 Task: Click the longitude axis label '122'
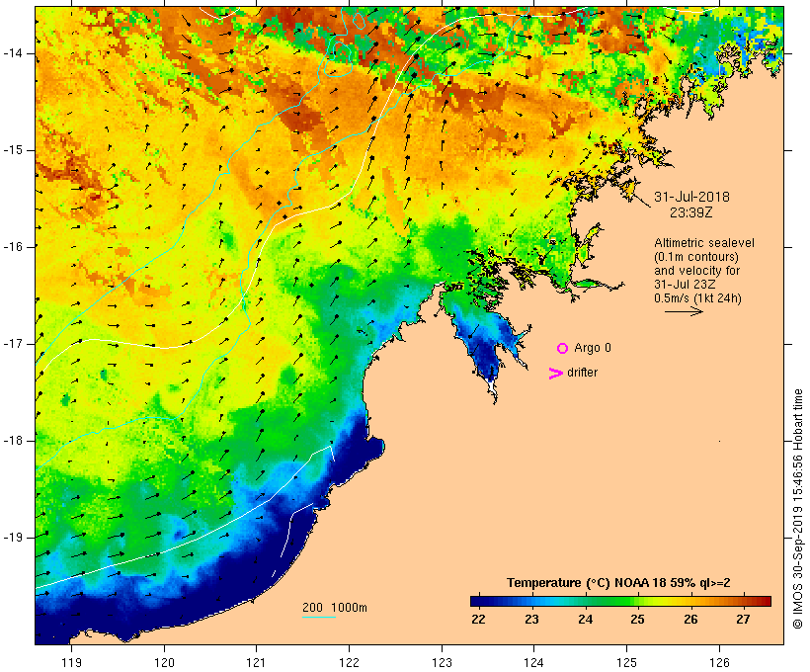350,662
